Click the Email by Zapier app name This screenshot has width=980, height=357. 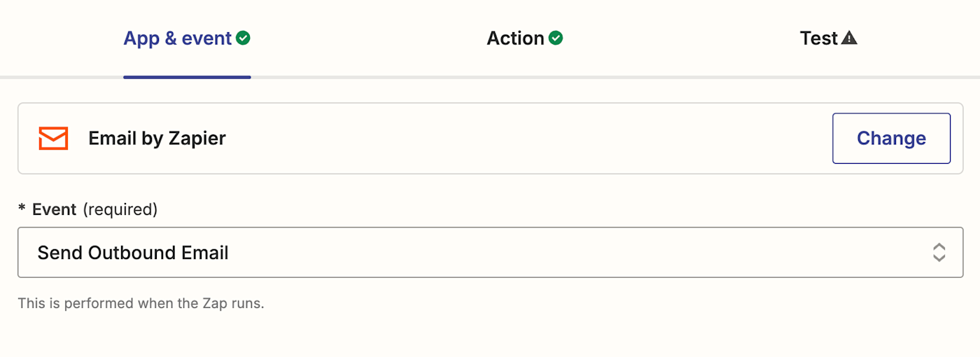(157, 139)
